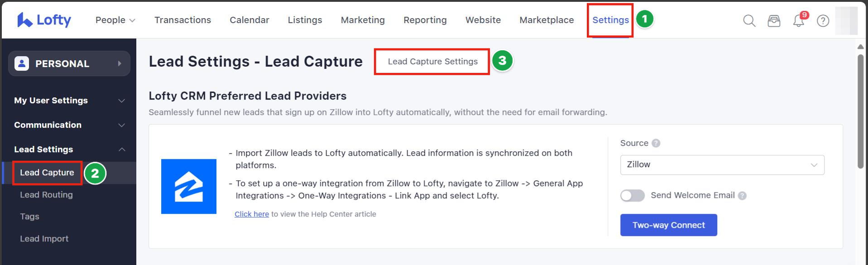Image resolution: width=868 pixels, height=265 pixels.
Task: Select Lead Routing in sidebar
Action: [x=46, y=195]
